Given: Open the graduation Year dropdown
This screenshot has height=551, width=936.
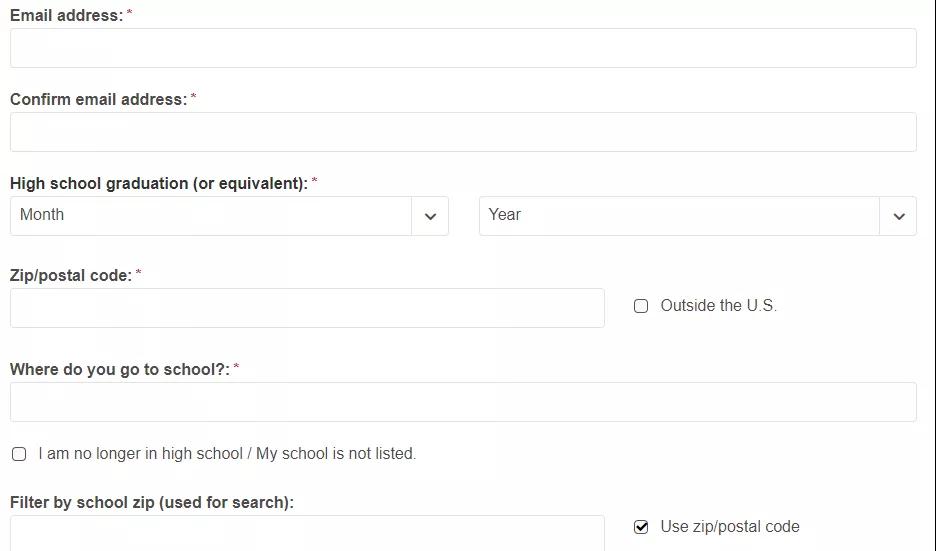Looking at the screenshot, I should pyautogui.click(x=680, y=216).
